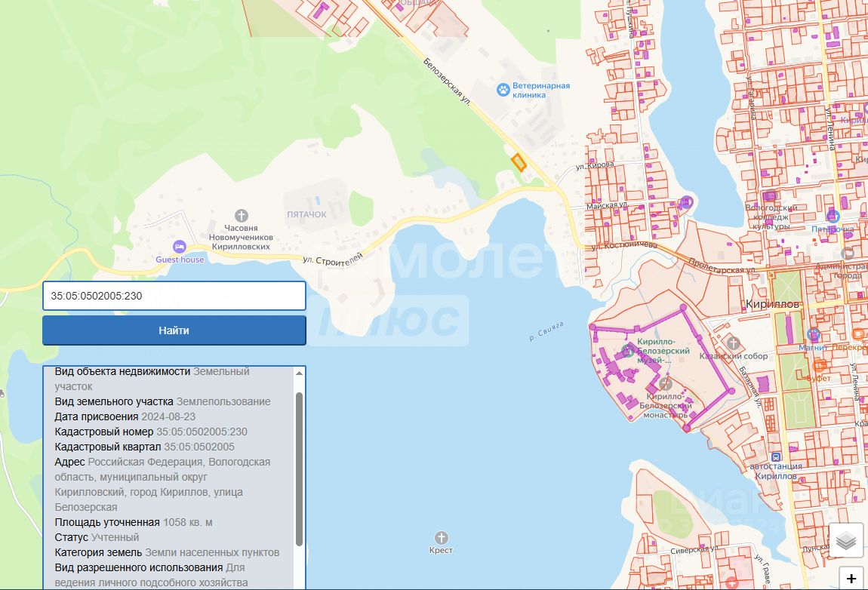Select the Крест cross marker
Viewport: 868px width, 590px height.
(x=441, y=537)
